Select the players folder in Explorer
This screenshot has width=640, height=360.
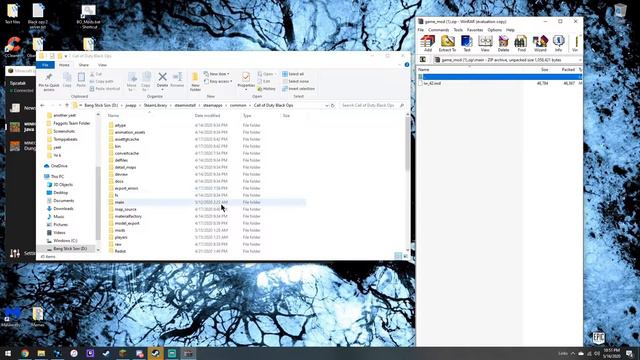121,237
